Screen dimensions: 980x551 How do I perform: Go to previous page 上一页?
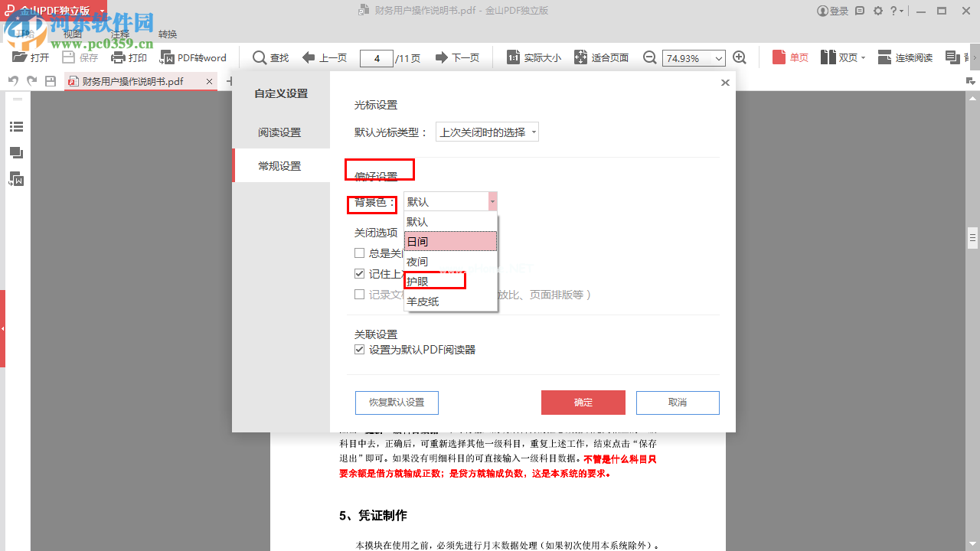325,57
